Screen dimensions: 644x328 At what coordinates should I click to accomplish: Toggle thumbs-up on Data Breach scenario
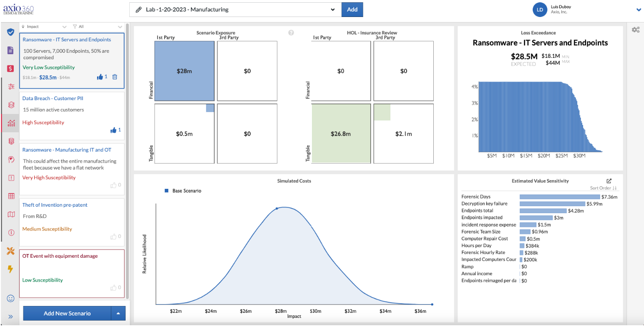pyautogui.click(x=113, y=130)
